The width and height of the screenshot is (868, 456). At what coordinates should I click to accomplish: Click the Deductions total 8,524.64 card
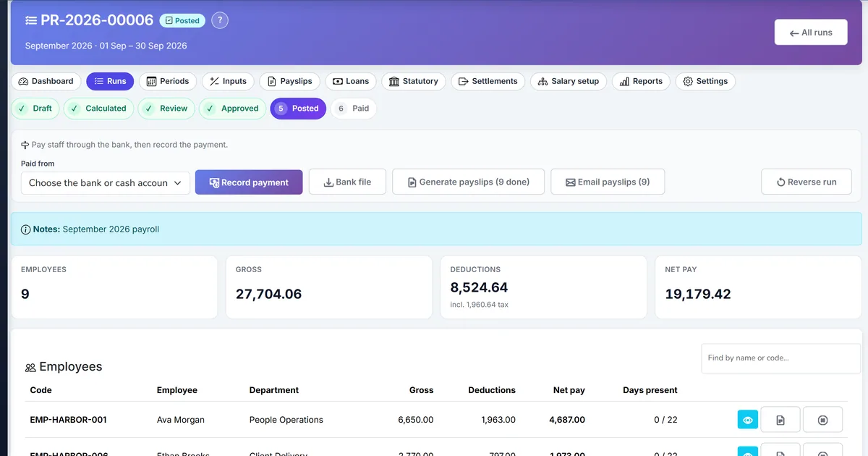(544, 287)
